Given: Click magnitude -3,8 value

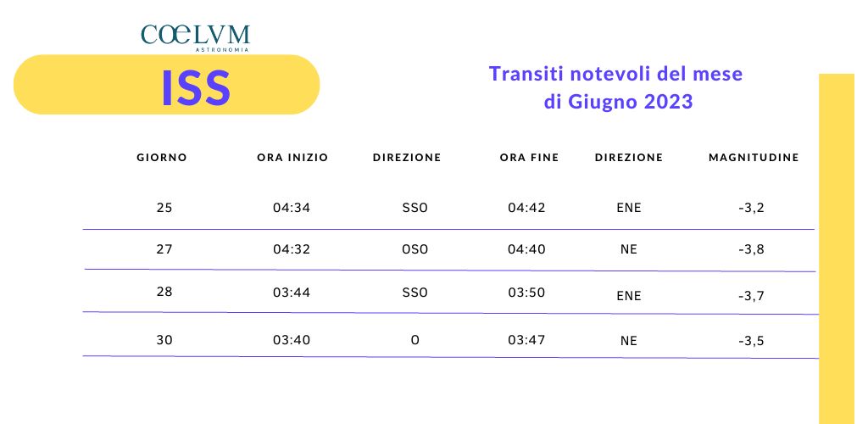Looking at the screenshot, I should tap(751, 249).
